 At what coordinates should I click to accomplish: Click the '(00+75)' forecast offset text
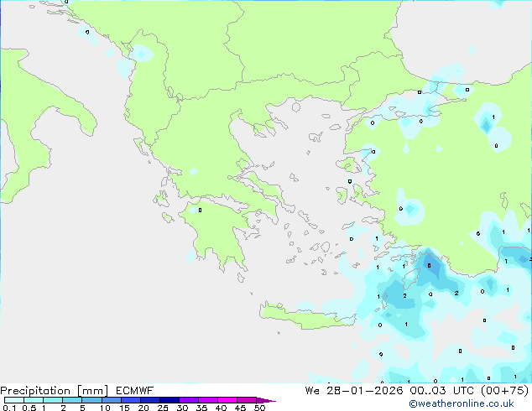505,391
